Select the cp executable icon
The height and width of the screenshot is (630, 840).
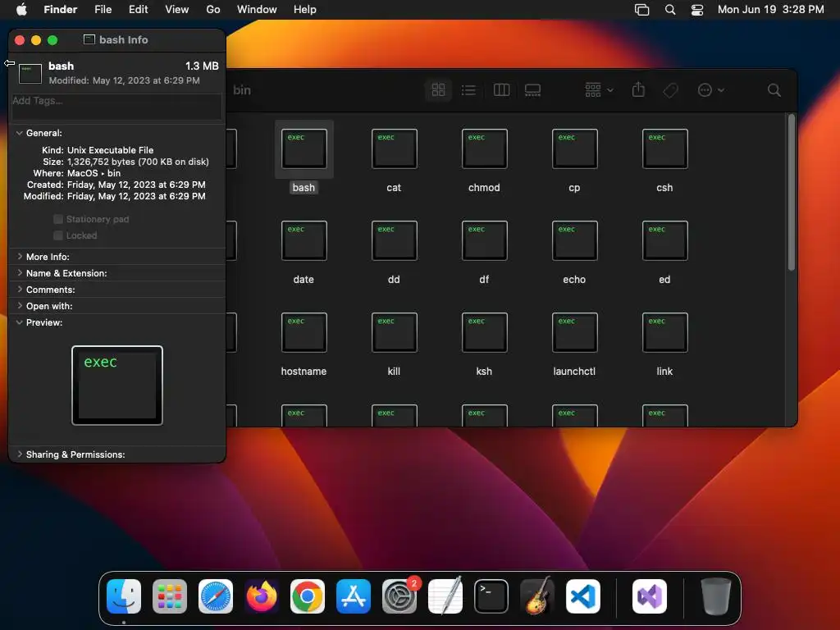click(574, 149)
